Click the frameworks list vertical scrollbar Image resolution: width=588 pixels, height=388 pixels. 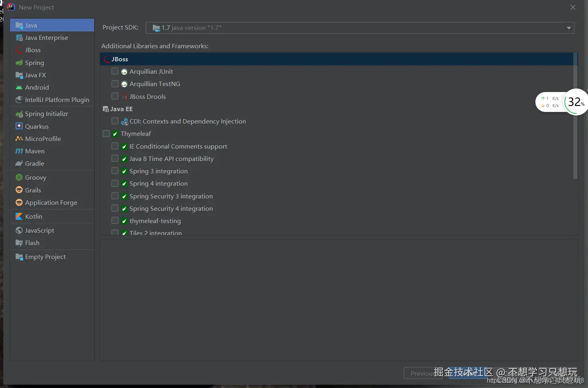click(575, 116)
